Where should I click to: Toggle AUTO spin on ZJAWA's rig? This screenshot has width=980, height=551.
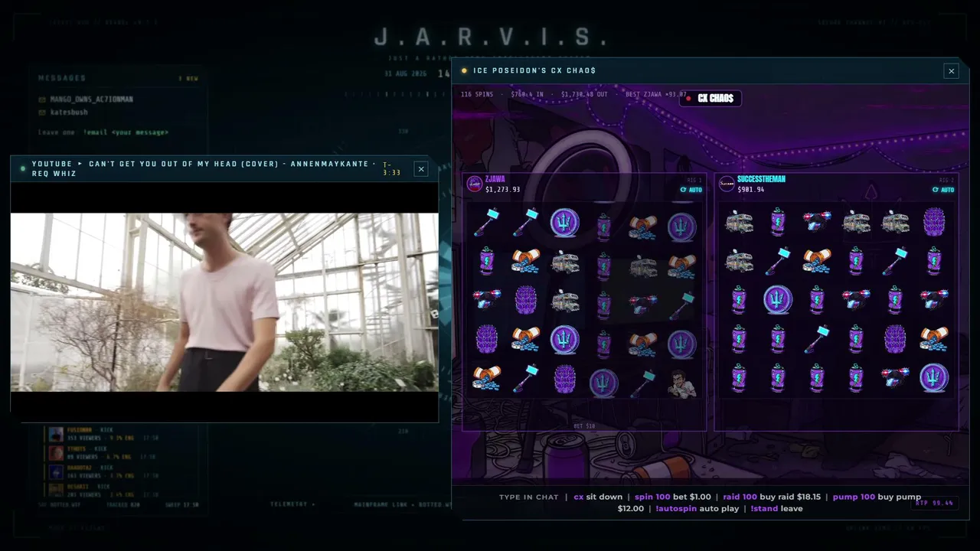point(691,190)
